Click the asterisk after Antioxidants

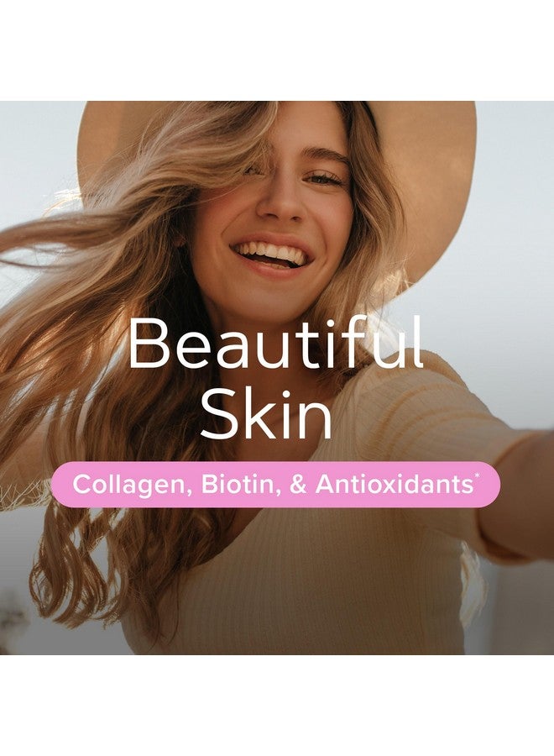(x=477, y=477)
